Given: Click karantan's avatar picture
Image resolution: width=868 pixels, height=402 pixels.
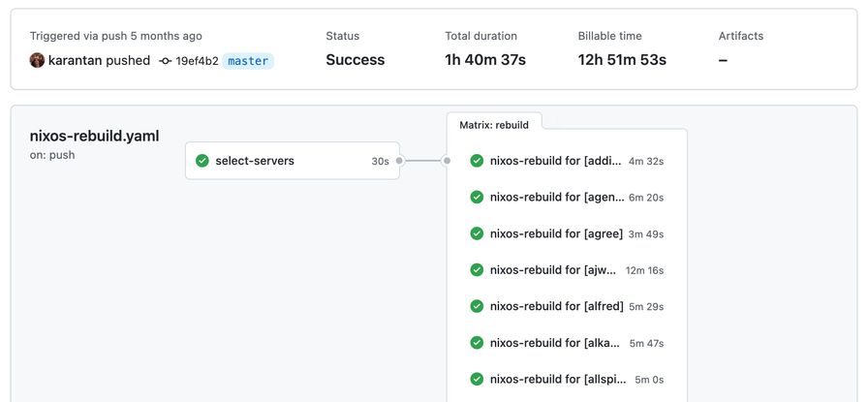Looking at the screenshot, I should pos(37,60).
